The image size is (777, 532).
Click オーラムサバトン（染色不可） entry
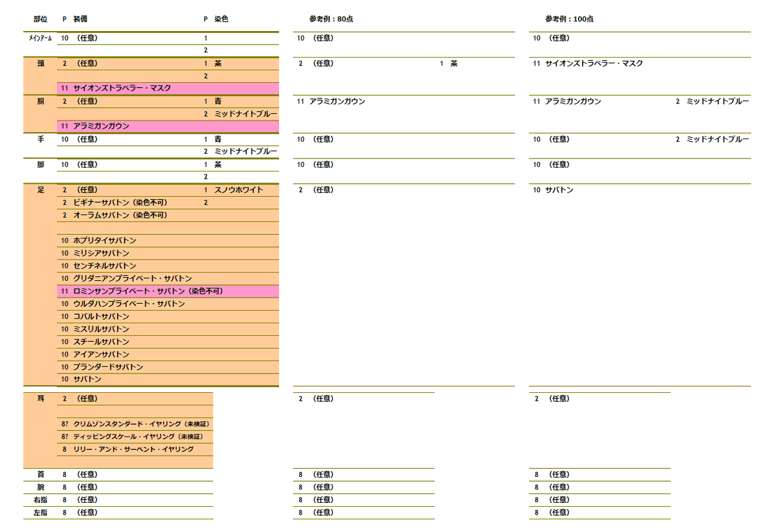[x=120, y=215]
